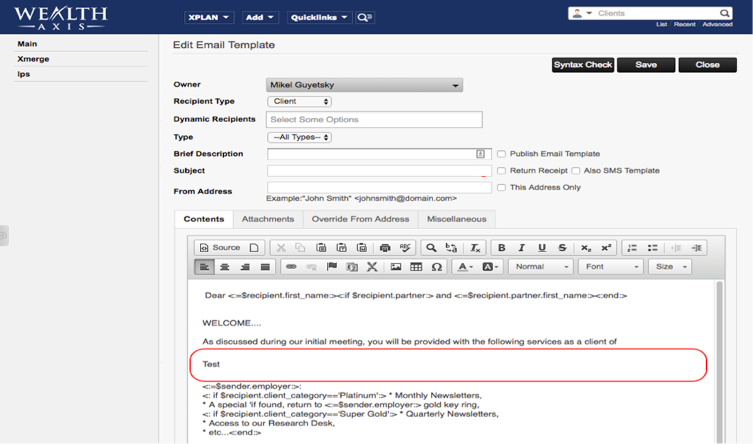The image size is (753, 444).
Task: Click in the Subject field
Action: click(379, 171)
